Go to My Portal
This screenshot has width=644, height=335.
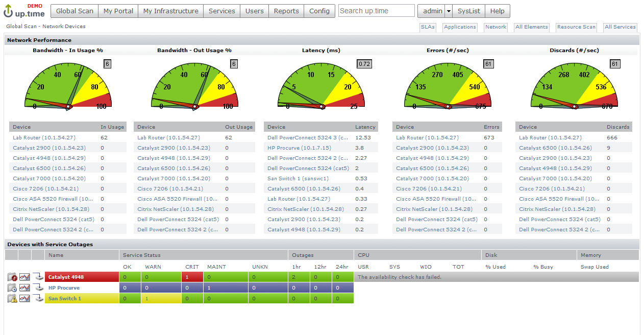pos(118,11)
